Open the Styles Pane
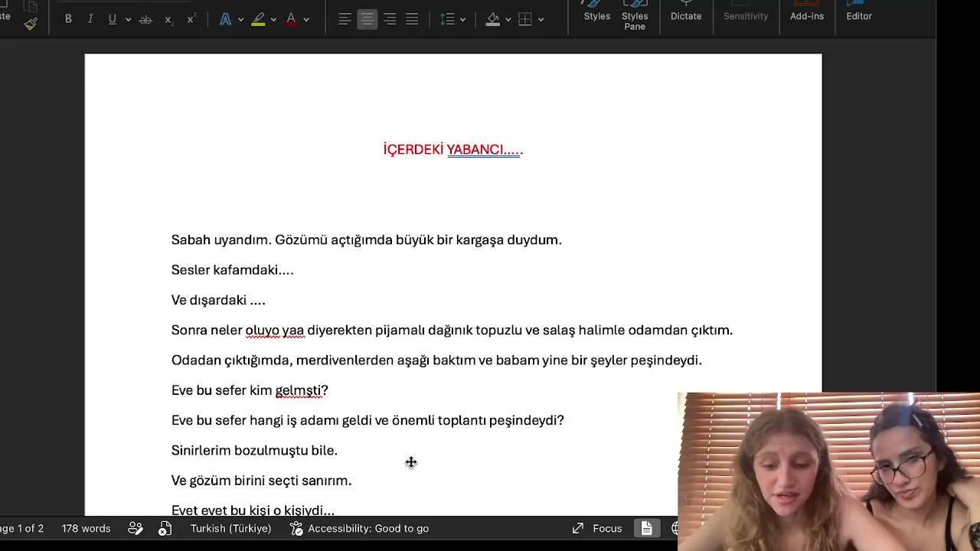This screenshot has height=551, width=980. (x=635, y=15)
